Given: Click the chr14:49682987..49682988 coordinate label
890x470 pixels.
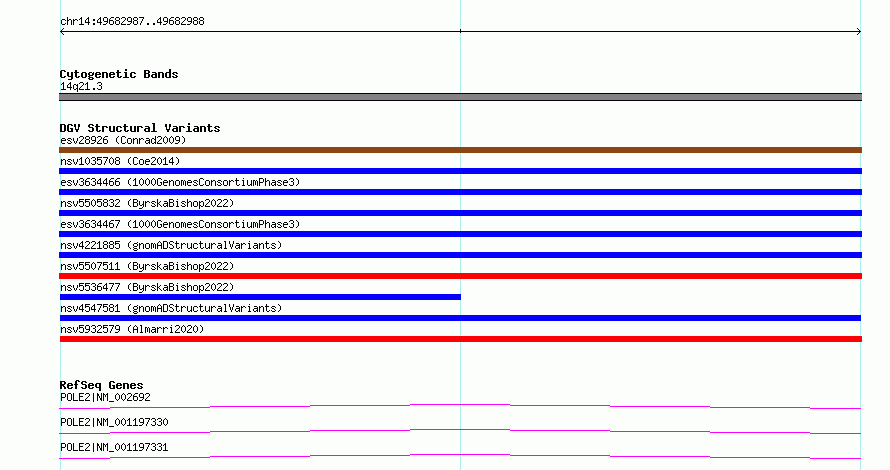Looking at the screenshot, I should point(132,22).
